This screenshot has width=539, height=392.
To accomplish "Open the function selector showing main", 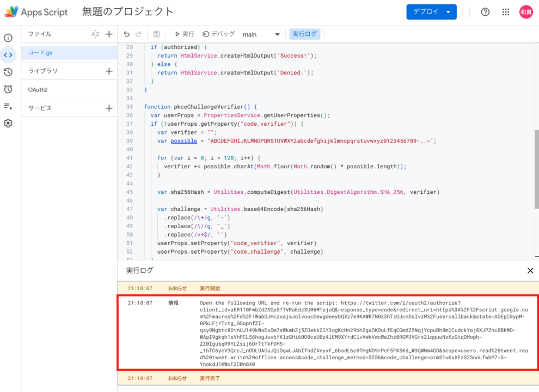I will click(x=260, y=34).
